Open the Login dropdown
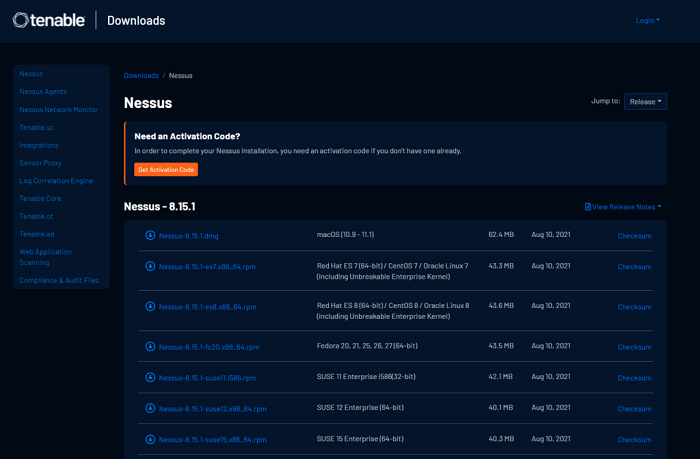 tap(648, 21)
